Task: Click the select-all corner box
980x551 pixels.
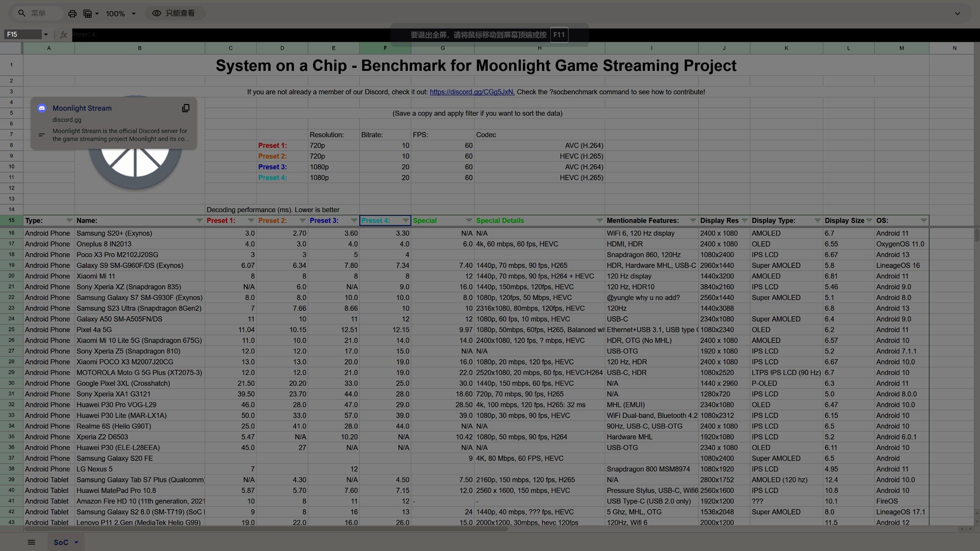Action: (11, 48)
